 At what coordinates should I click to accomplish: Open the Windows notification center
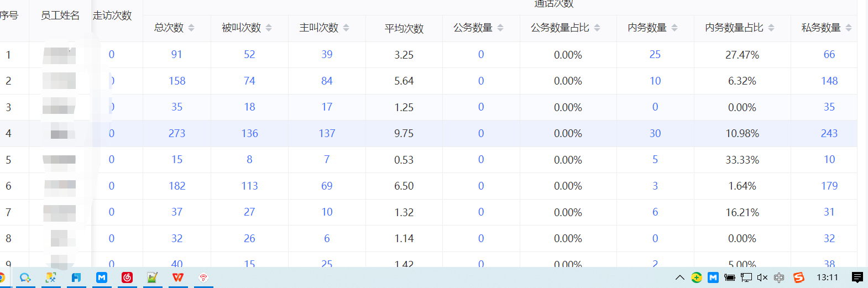click(x=857, y=277)
